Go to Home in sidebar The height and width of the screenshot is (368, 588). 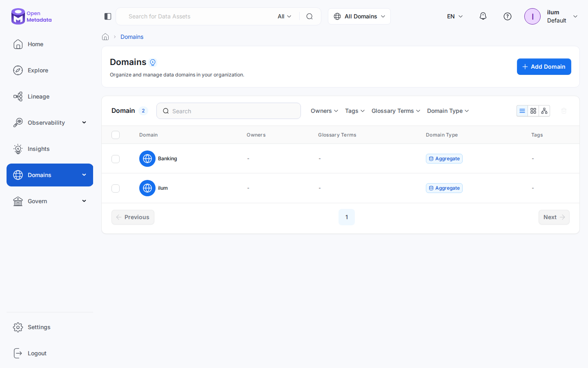click(x=50, y=44)
